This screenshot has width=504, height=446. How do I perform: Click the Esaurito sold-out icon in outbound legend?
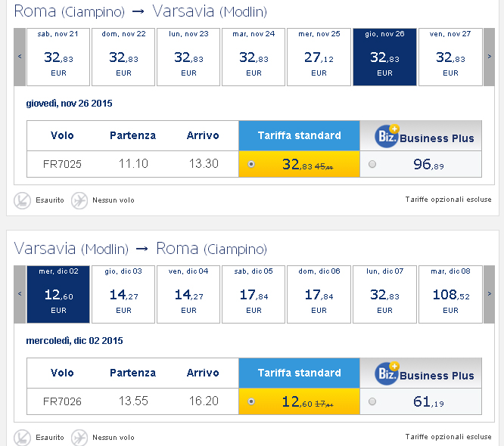tap(22, 200)
